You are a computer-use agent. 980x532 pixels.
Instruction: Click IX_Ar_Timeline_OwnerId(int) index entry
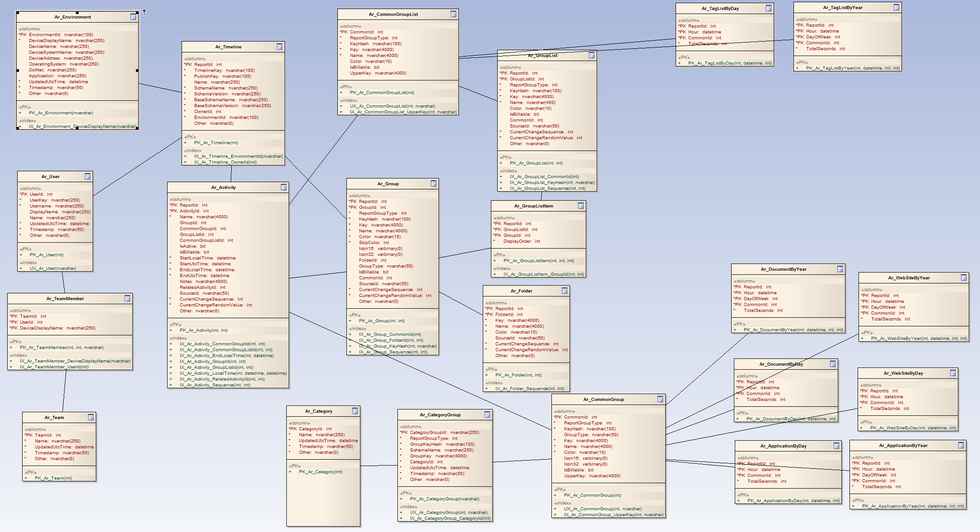[225, 162]
